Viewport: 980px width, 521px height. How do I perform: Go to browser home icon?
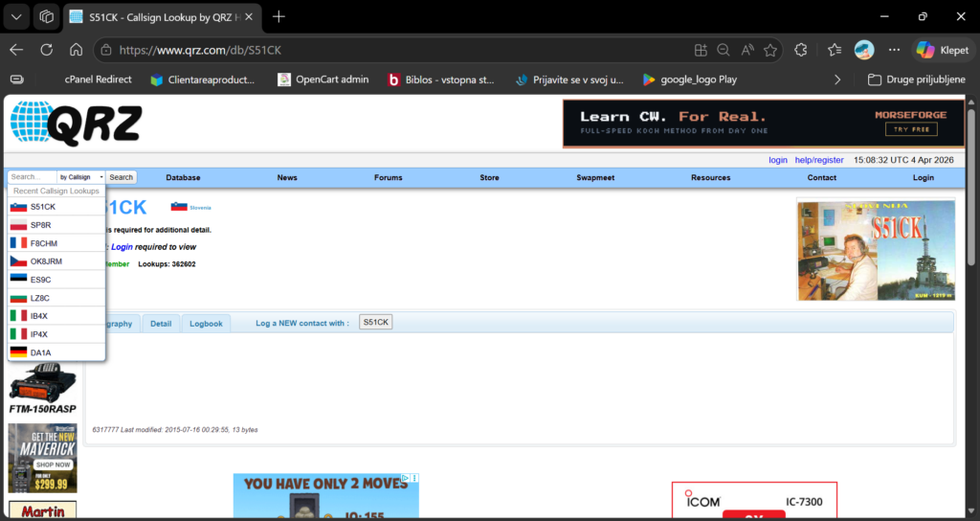tap(76, 50)
